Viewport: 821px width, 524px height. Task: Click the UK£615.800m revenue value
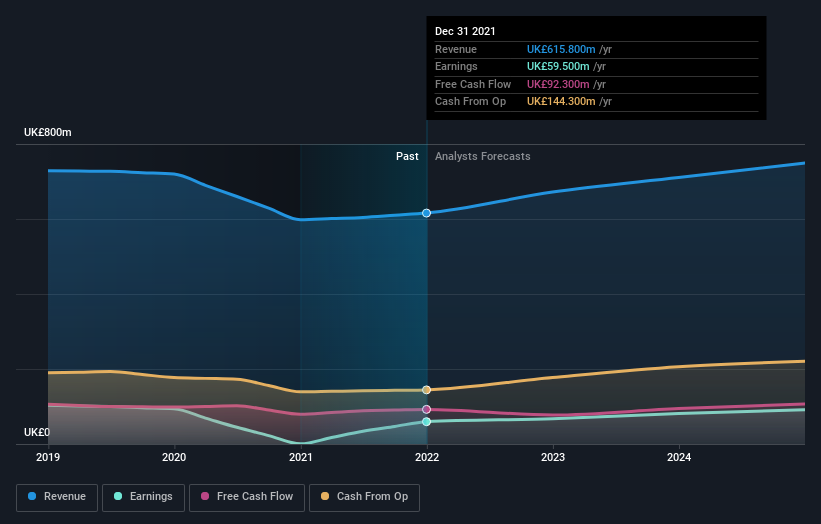(561, 49)
